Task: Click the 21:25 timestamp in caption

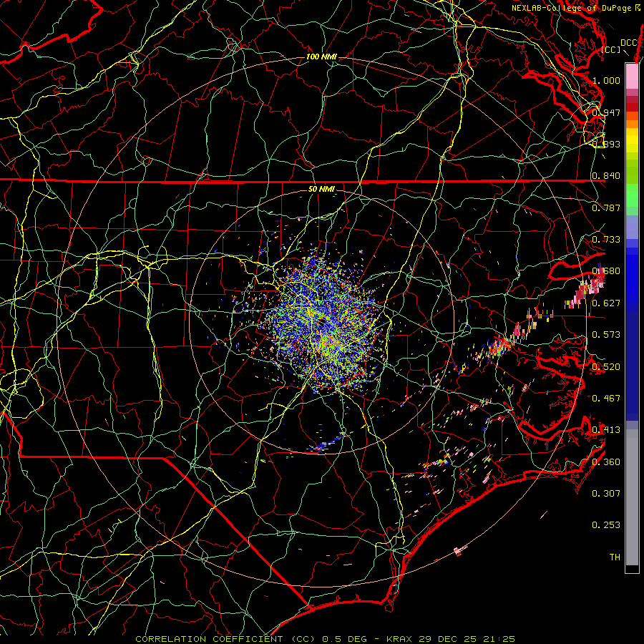Action: [x=498, y=639]
